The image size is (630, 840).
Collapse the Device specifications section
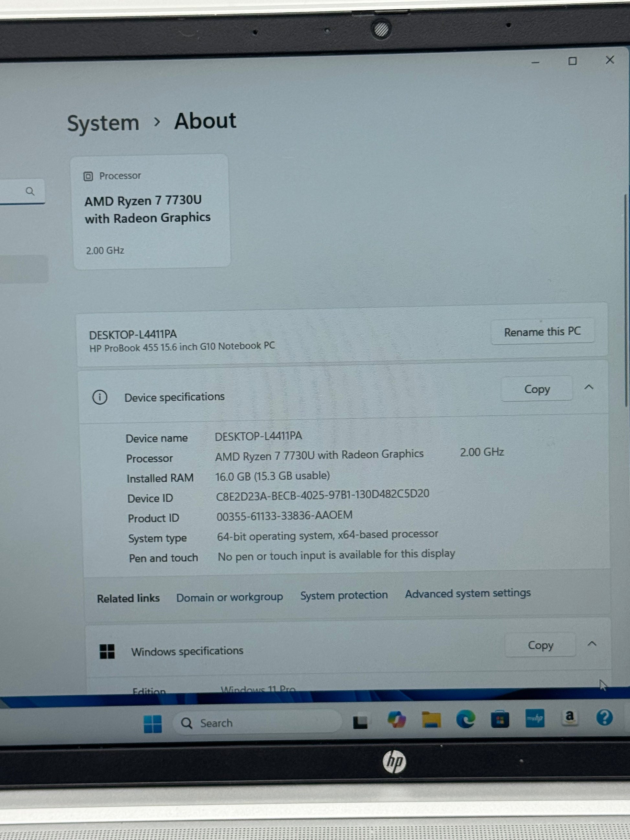(x=589, y=387)
